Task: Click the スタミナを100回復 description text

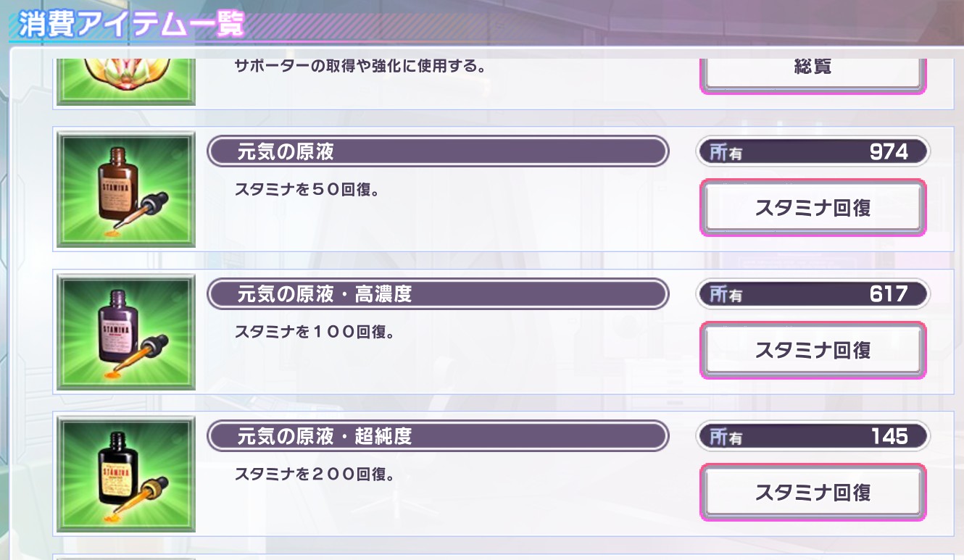Action: click(x=314, y=333)
